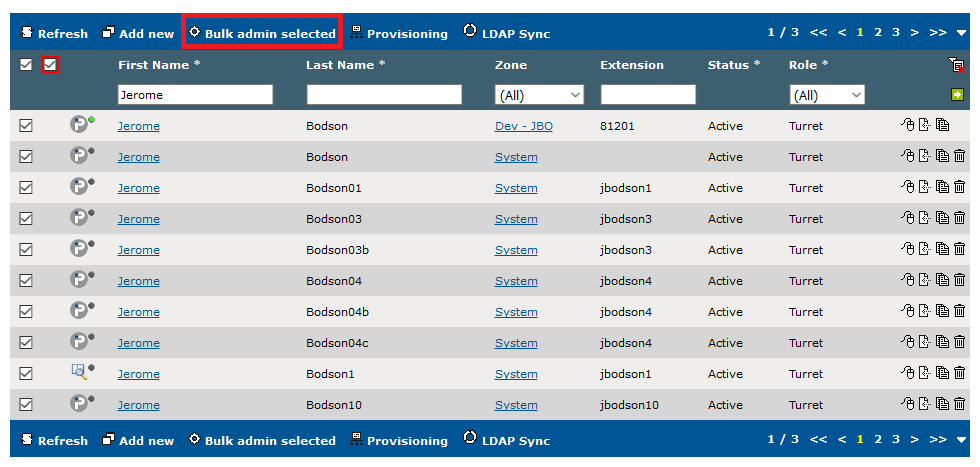Open the top pager dropdown triangle

[961, 33]
